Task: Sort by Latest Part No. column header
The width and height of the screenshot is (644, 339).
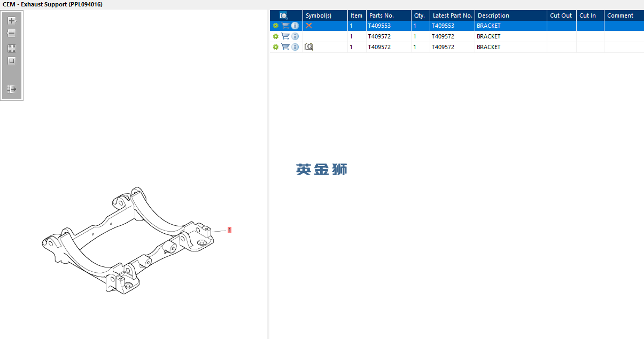Action: pos(452,15)
